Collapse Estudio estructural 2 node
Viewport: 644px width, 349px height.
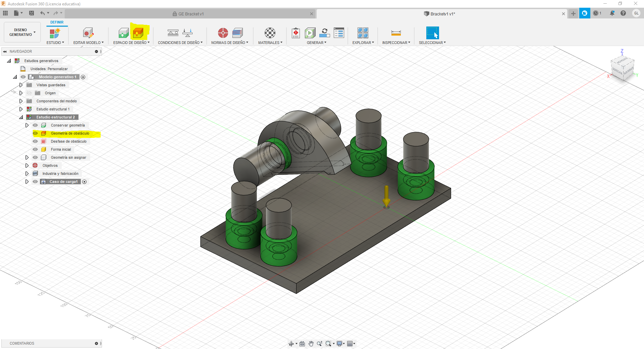[21, 117]
